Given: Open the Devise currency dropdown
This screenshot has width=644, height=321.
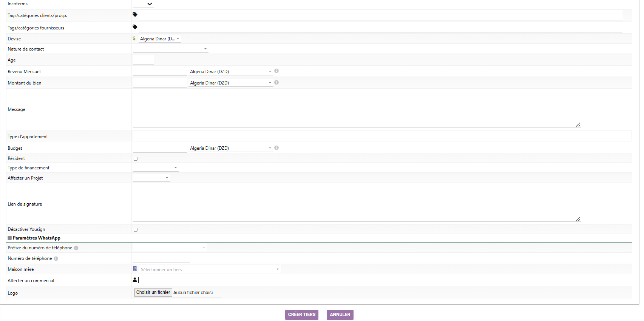Looking at the screenshot, I should (x=159, y=39).
